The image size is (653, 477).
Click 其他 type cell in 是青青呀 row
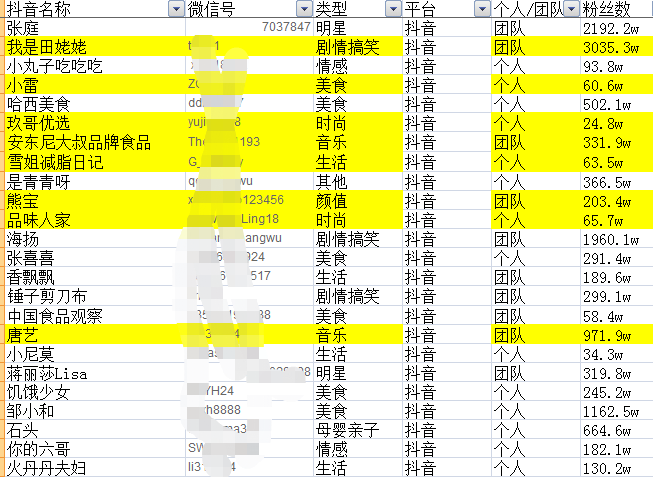(x=358, y=181)
